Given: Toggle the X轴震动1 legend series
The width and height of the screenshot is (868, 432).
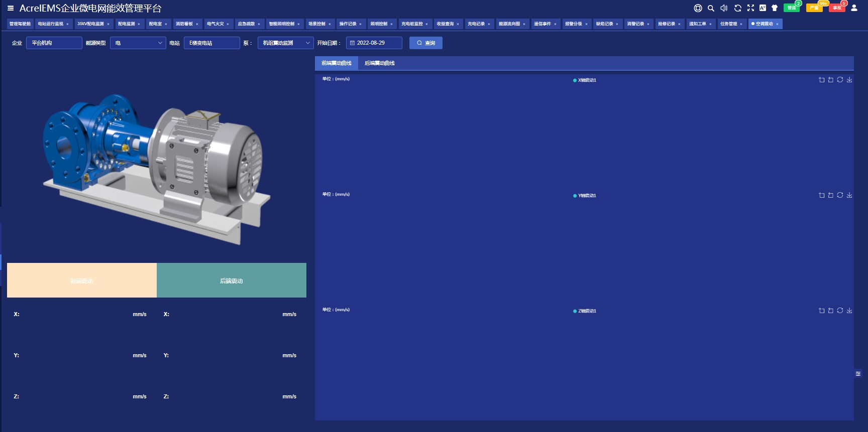Looking at the screenshot, I should click(585, 80).
